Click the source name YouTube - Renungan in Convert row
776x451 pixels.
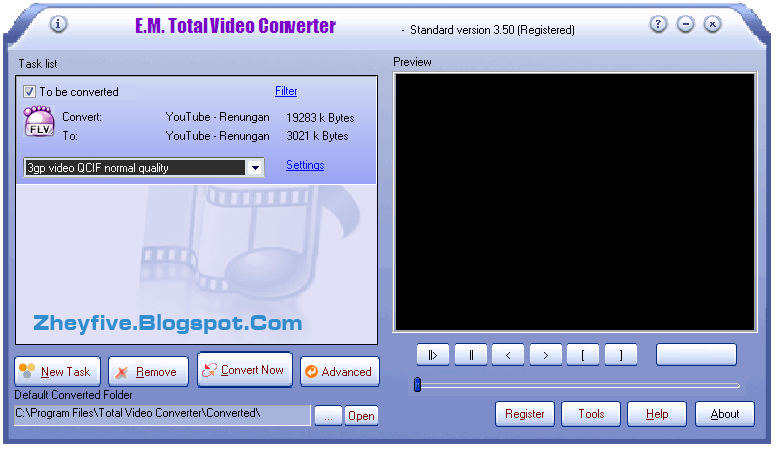(x=217, y=117)
